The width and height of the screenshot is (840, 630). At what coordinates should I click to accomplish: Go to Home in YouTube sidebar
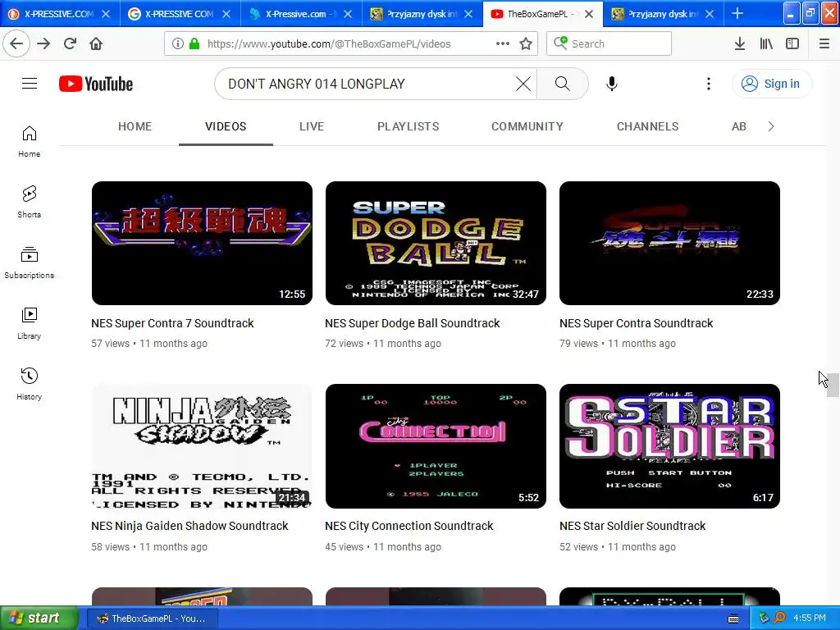pos(30,141)
